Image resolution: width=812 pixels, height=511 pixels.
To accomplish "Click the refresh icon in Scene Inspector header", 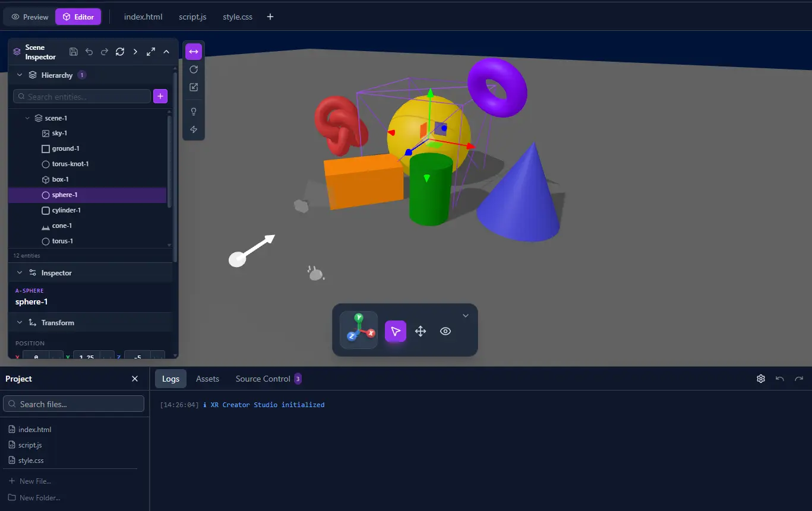I will (x=120, y=52).
